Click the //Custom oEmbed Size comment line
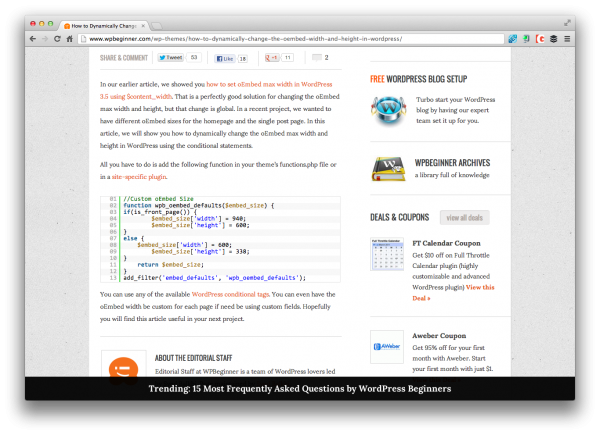 (158, 199)
